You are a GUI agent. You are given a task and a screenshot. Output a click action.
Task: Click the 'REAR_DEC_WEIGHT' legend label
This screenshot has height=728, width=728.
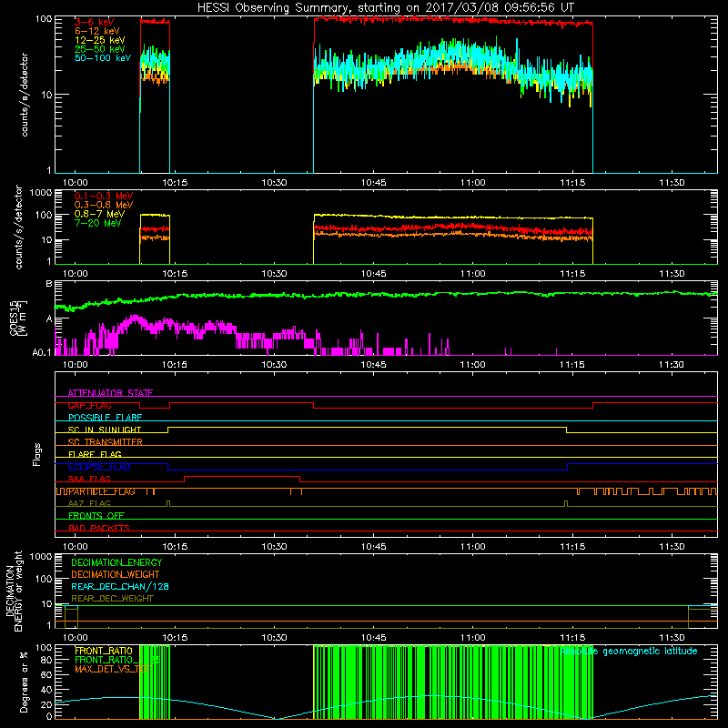112,599
